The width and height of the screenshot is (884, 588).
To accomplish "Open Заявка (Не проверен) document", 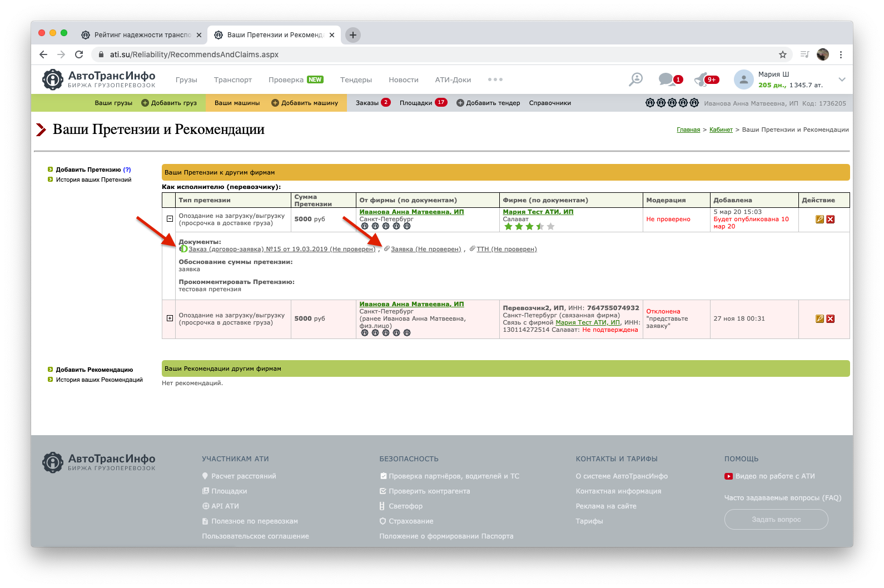I will (x=426, y=249).
